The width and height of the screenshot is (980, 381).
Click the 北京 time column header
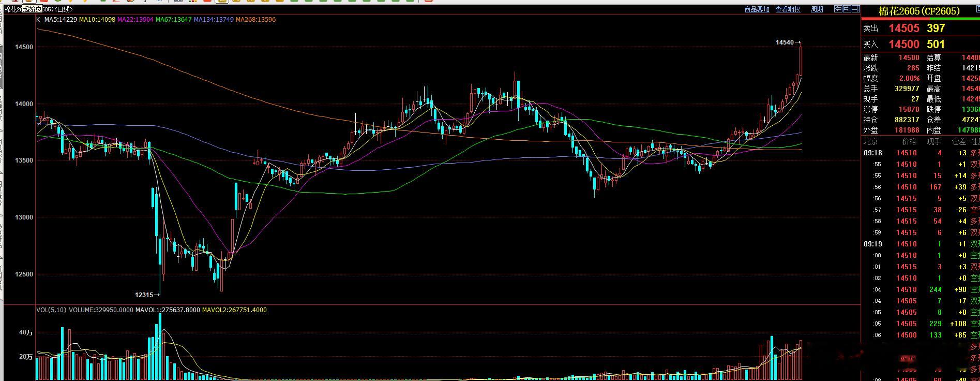coord(870,141)
